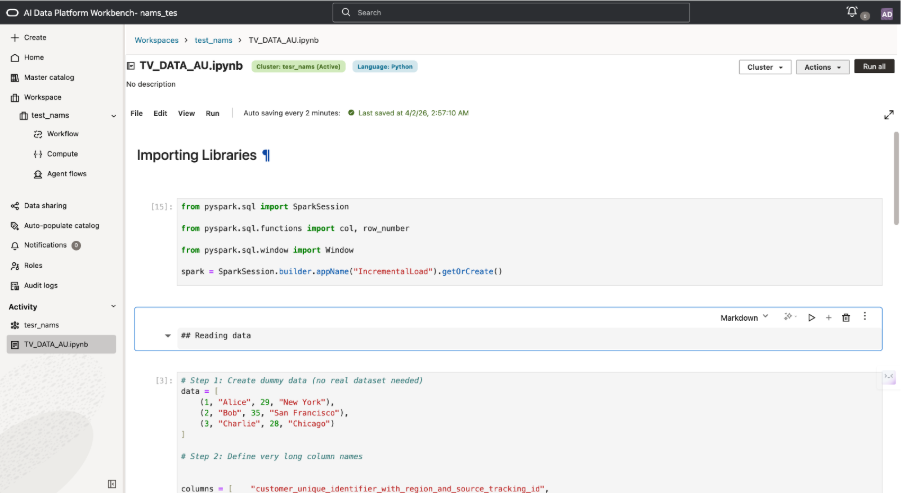Image resolution: width=901 pixels, height=493 pixels.
Task: Collapse the Activity section chevron
Action: pyautogui.click(x=113, y=306)
